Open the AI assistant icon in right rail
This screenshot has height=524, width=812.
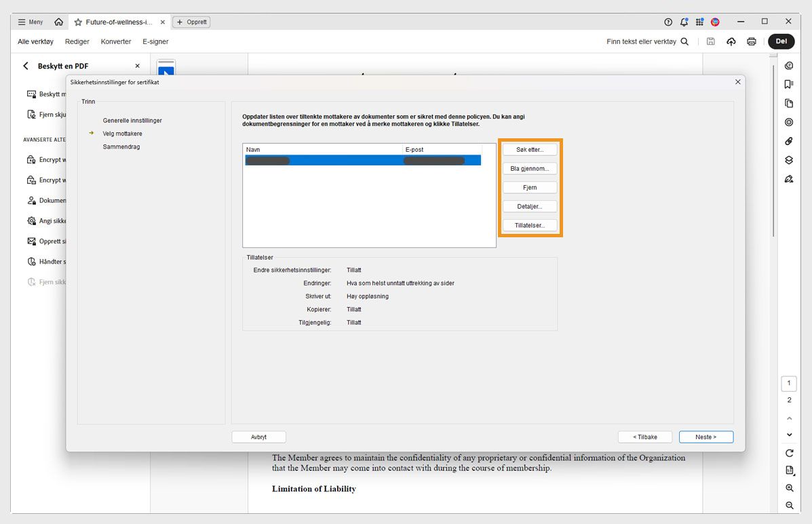click(x=789, y=66)
